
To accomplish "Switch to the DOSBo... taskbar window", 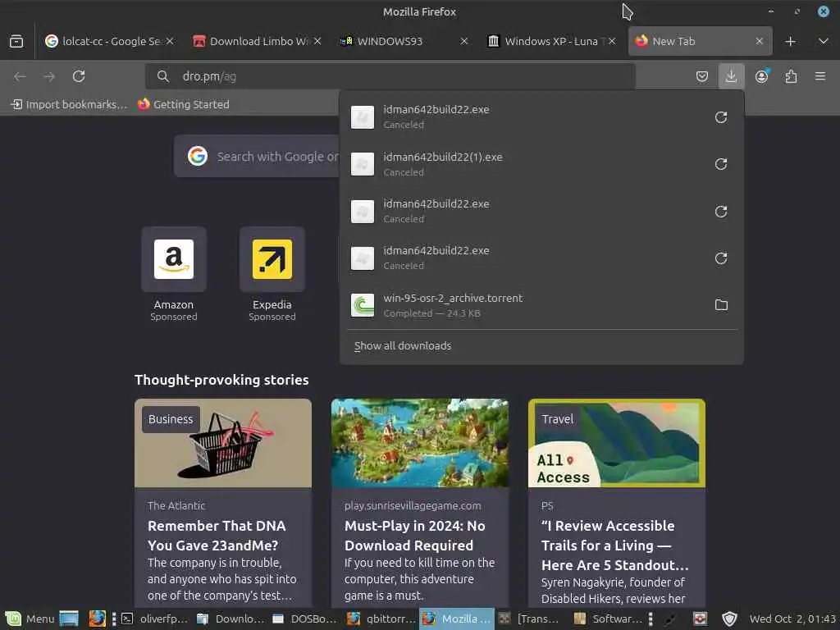I will tap(305, 619).
